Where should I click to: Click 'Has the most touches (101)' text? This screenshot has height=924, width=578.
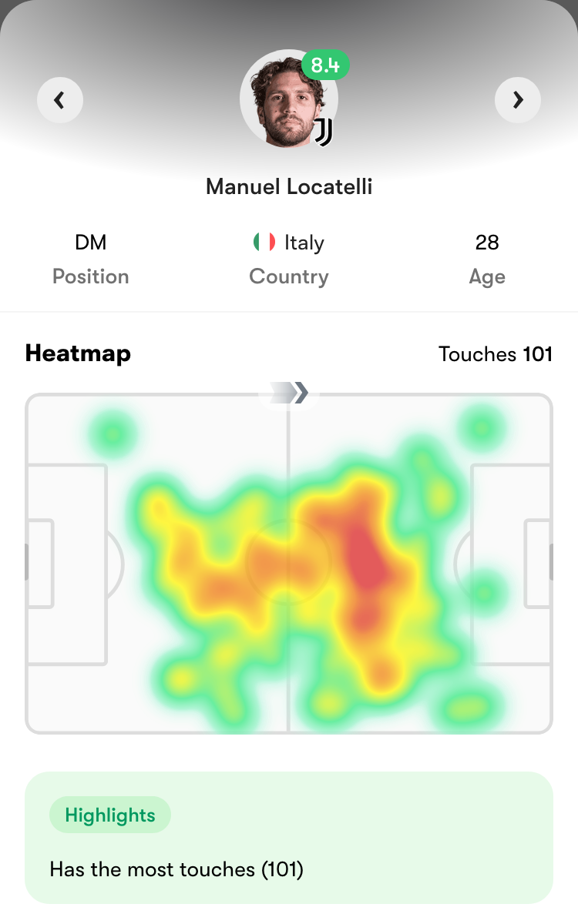click(176, 870)
